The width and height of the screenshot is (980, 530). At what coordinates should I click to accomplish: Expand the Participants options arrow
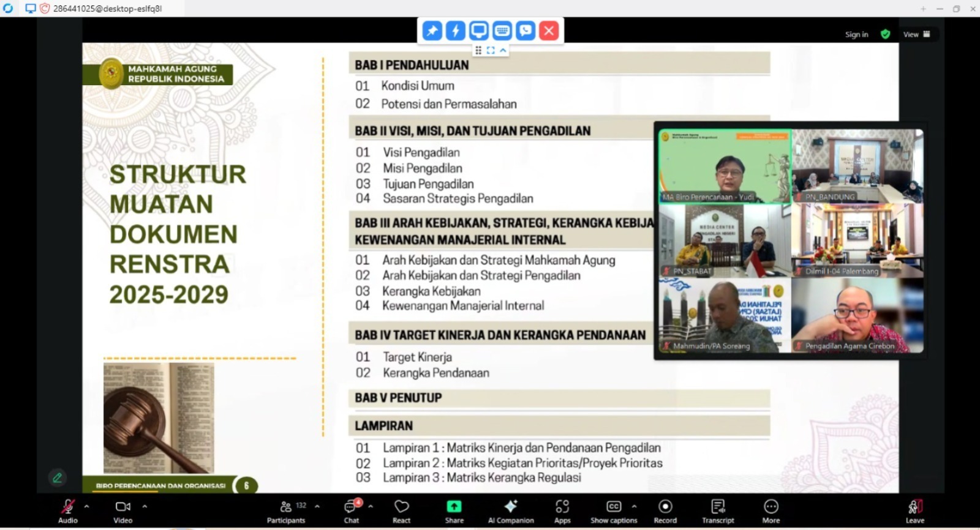click(x=317, y=506)
